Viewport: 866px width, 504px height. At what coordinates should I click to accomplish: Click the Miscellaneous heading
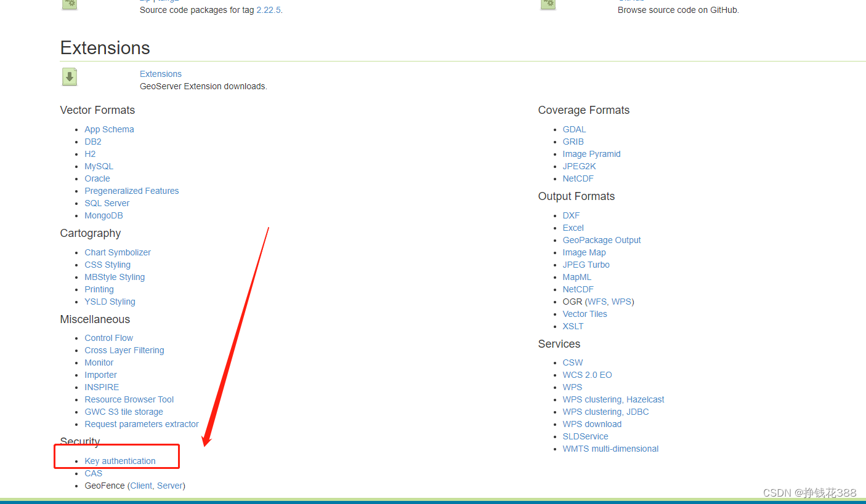[95, 319]
